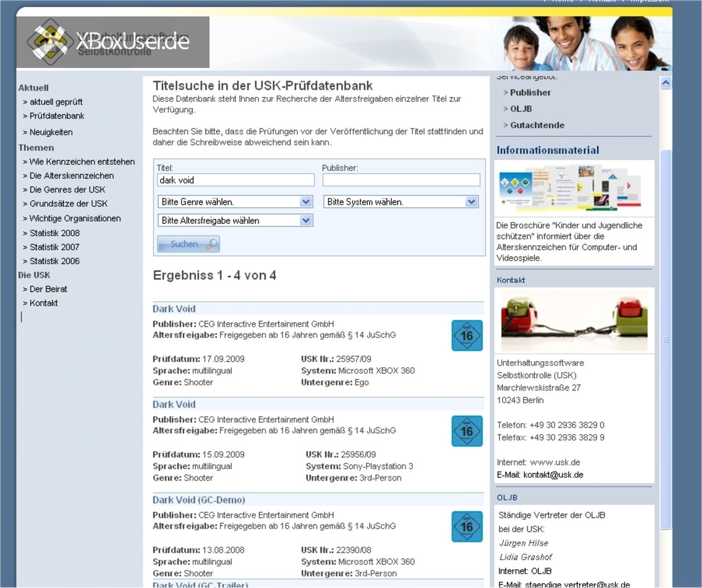Open the System selection dropdown
702x588 pixels.
(x=401, y=202)
